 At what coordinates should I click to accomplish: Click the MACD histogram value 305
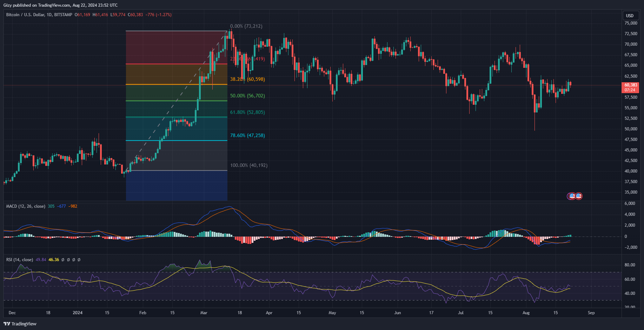pyautogui.click(x=51, y=206)
